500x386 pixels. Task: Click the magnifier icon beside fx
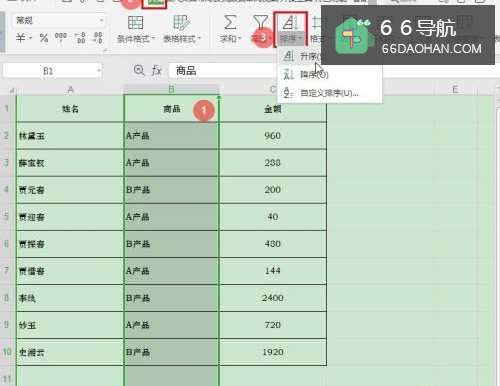(139, 70)
